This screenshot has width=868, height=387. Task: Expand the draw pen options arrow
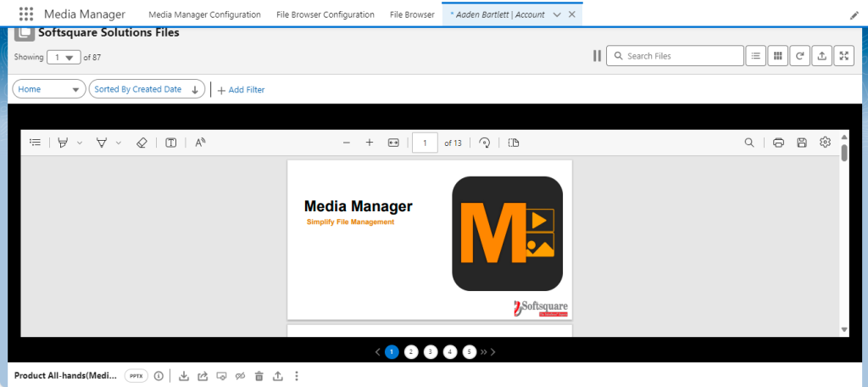click(119, 143)
